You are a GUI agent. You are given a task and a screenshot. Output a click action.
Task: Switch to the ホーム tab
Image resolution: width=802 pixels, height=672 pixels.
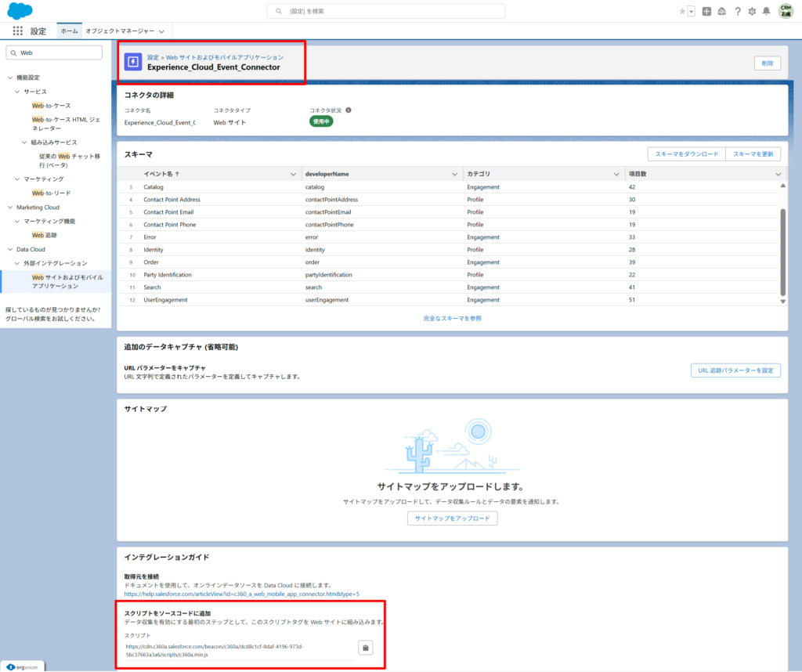pos(70,31)
